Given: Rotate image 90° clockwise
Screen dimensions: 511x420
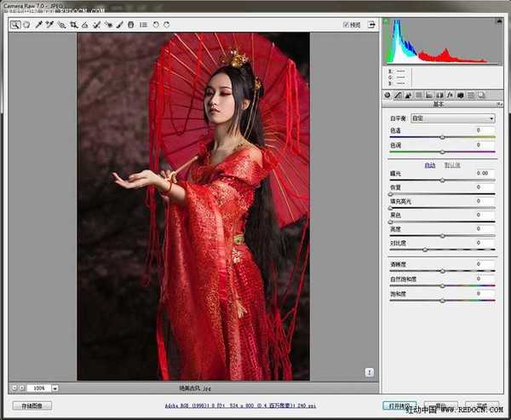Looking at the screenshot, I should click(x=167, y=25).
